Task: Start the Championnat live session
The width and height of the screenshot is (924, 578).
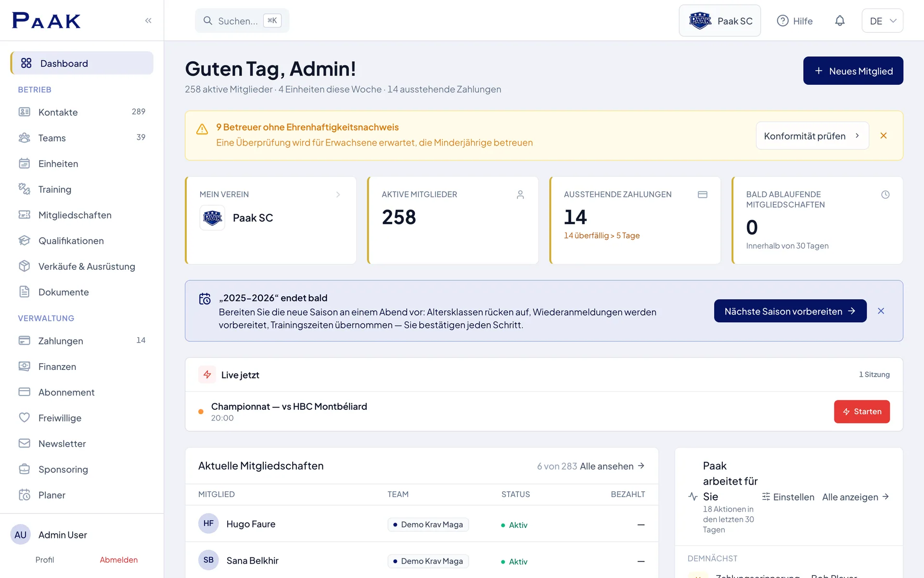Action: (x=862, y=411)
